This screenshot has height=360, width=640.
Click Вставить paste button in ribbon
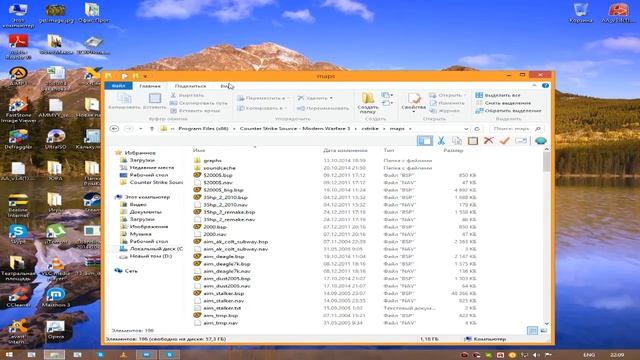point(155,101)
